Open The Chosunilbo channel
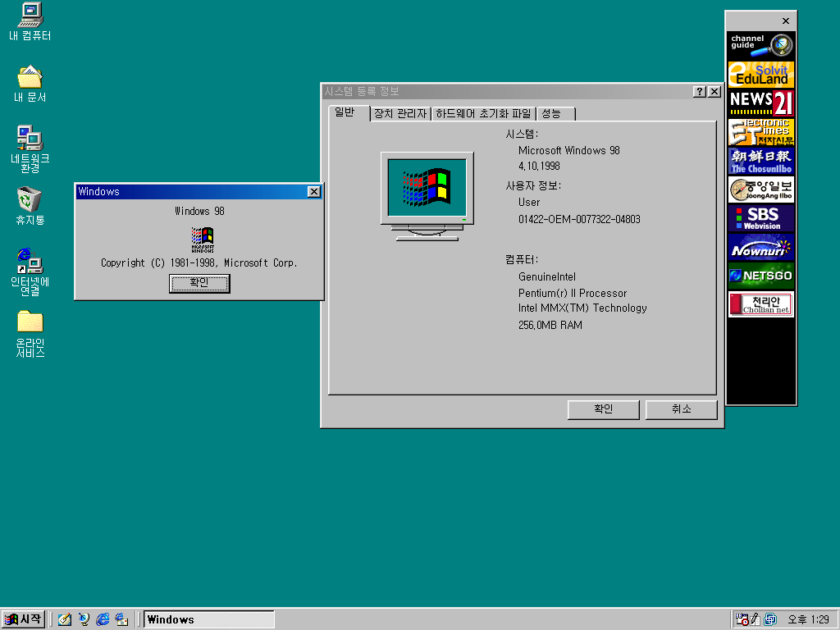 click(760, 162)
